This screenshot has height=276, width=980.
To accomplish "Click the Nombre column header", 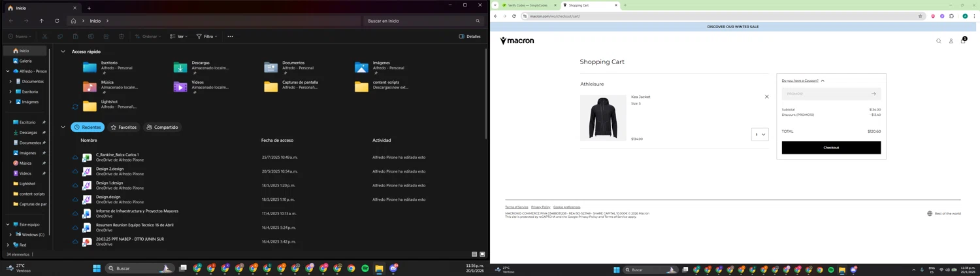I will point(89,140).
